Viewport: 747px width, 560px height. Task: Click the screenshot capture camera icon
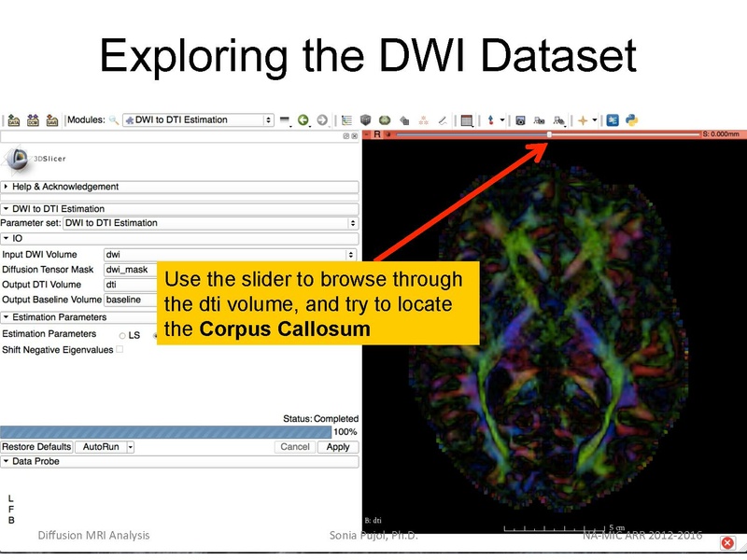coord(521,120)
